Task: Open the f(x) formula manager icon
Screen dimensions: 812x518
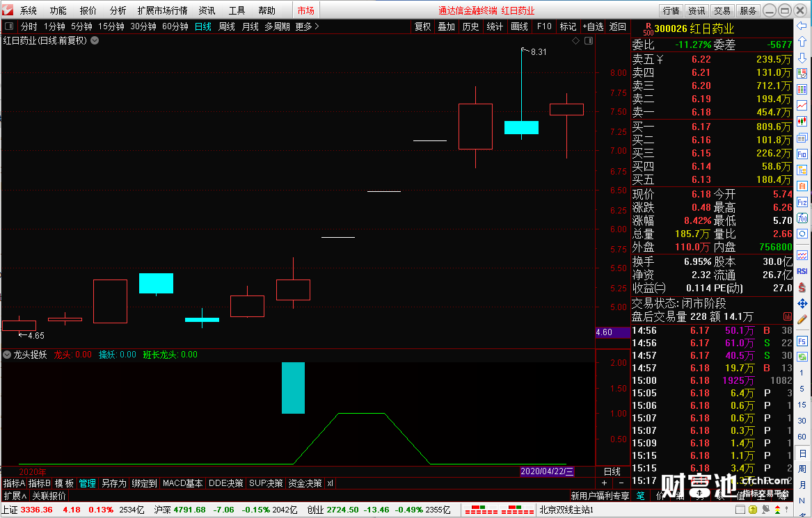Action: [x=802, y=218]
